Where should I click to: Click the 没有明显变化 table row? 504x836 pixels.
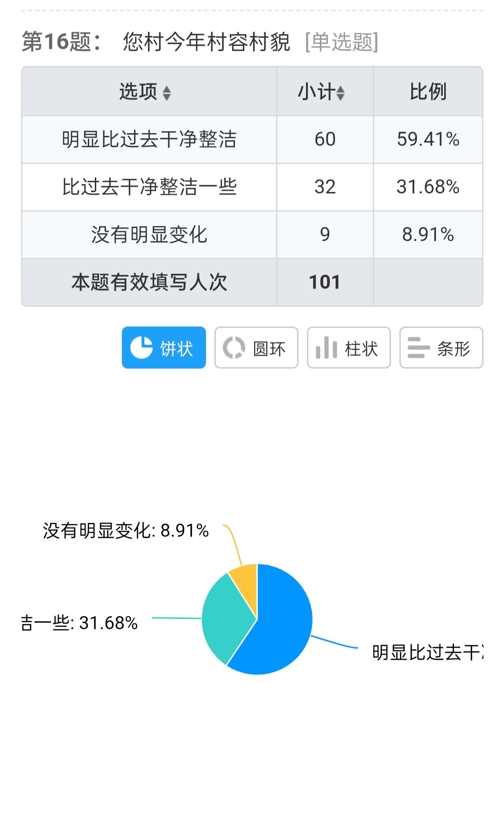pos(252,235)
